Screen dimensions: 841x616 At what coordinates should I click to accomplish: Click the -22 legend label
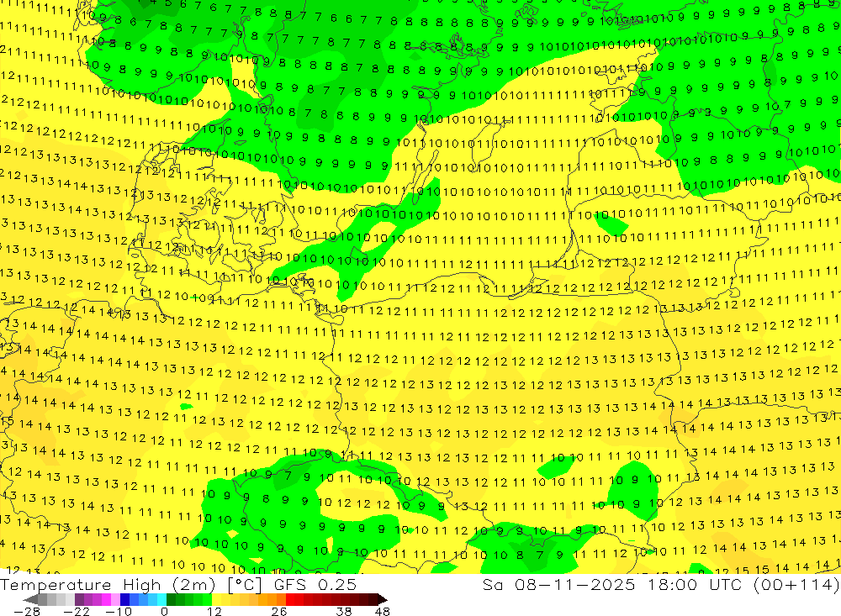(x=77, y=611)
